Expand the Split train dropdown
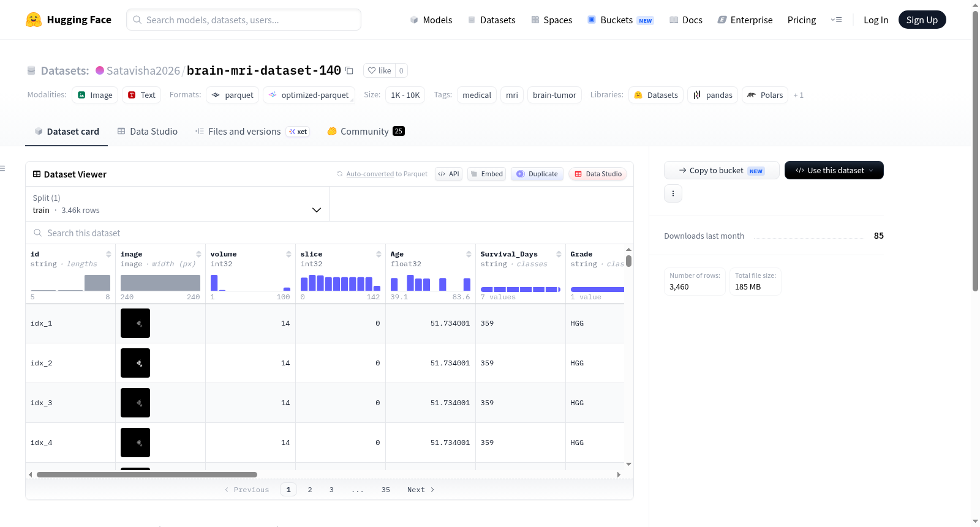Image resolution: width=980 pixels, height=527 pixels. (177, 204)
